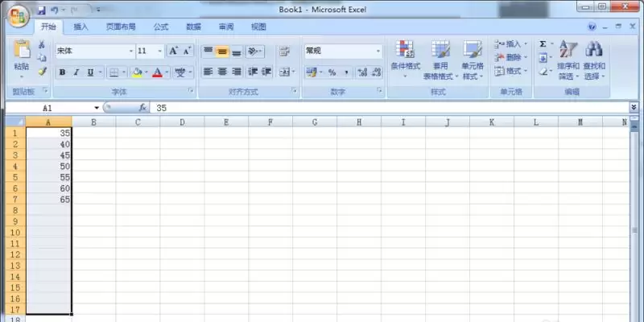Toggle Italic formatting
Screen dimensions: 644x322
coord(76,72)
